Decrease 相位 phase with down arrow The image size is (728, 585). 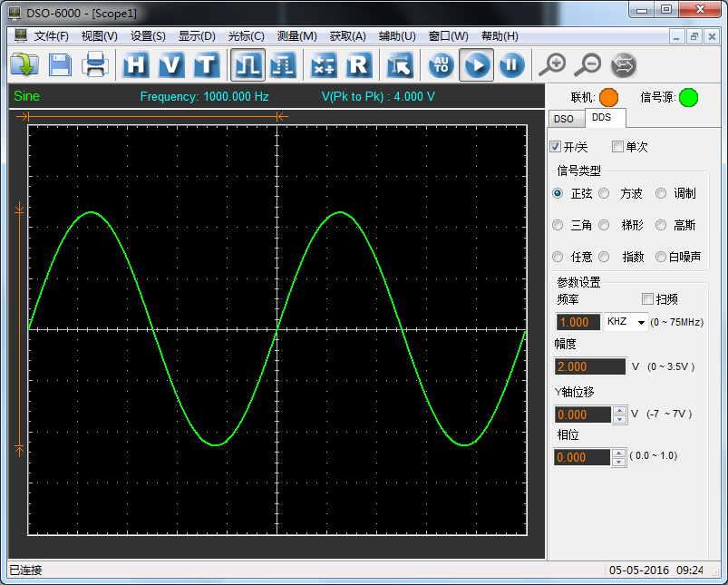619,463
